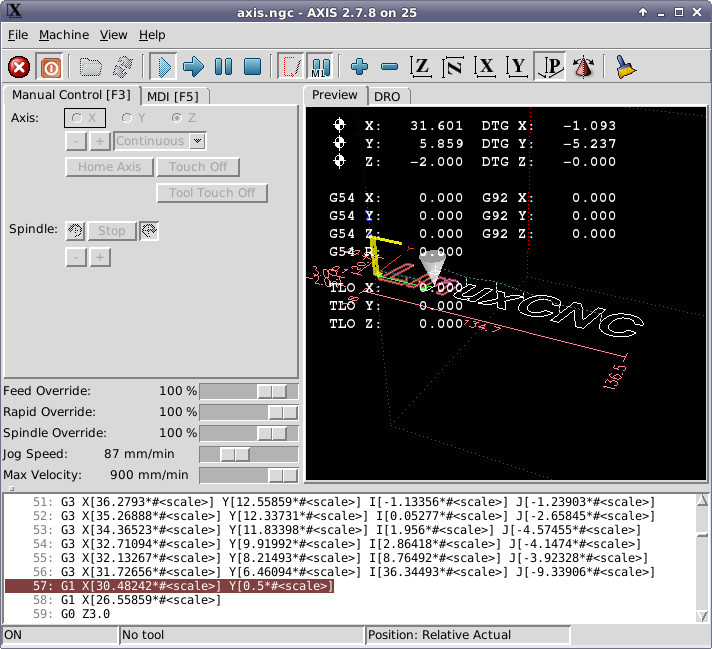Toggle the Emergency Stop button
Image resolution: width=712 pixels, height=649 pixels.
coord(19,67)
